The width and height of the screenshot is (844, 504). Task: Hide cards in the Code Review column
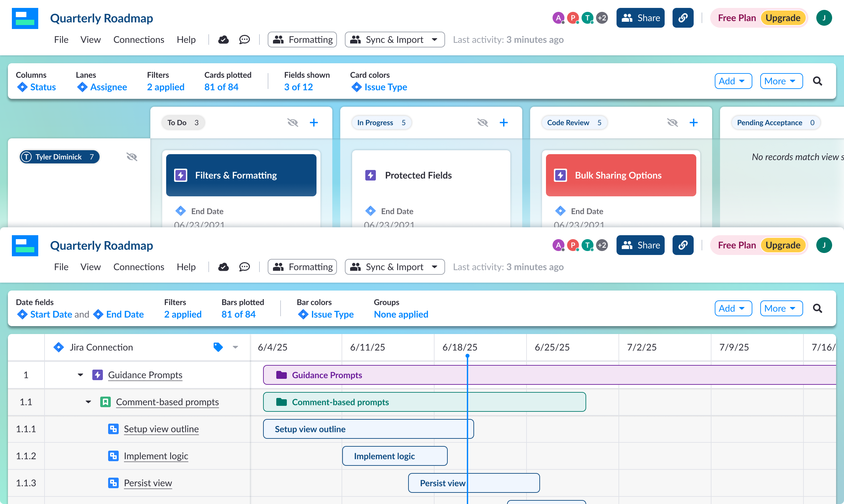672,122
